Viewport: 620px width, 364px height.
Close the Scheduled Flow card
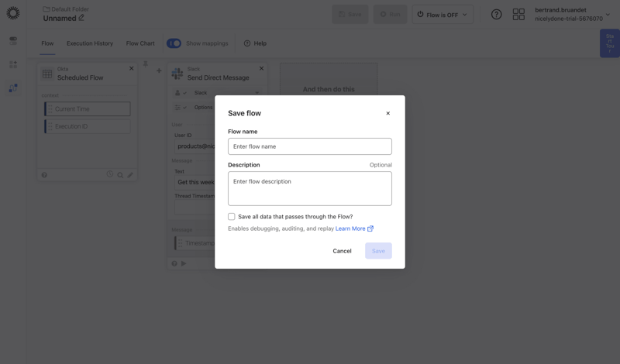(131, 68)
